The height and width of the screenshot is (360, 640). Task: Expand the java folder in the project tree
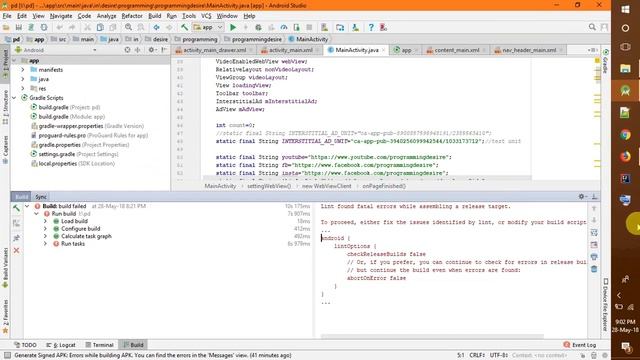coord(23,79)
